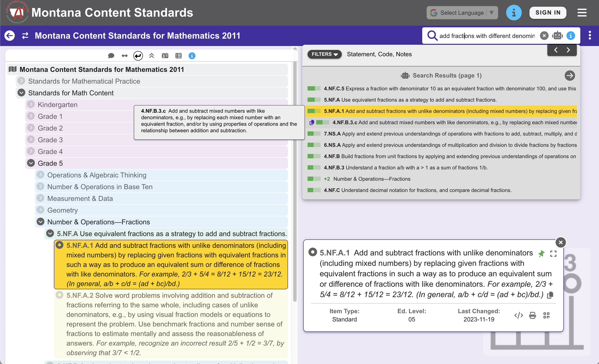599x364 pixels.
Task: Click the SIGN IN button
Action: point(548,13)
